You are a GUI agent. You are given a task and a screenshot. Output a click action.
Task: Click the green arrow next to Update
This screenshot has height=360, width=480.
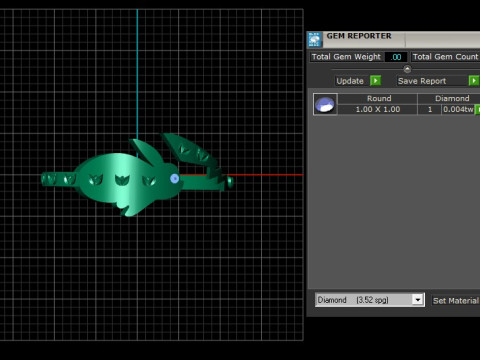tap(375, 81)
